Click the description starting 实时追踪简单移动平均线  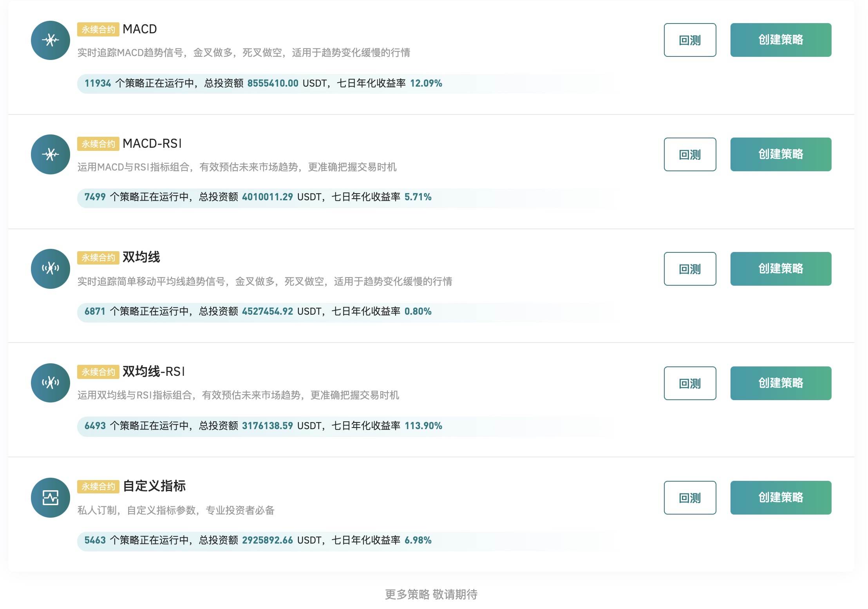pyautogui.click(x=265, y=281)
